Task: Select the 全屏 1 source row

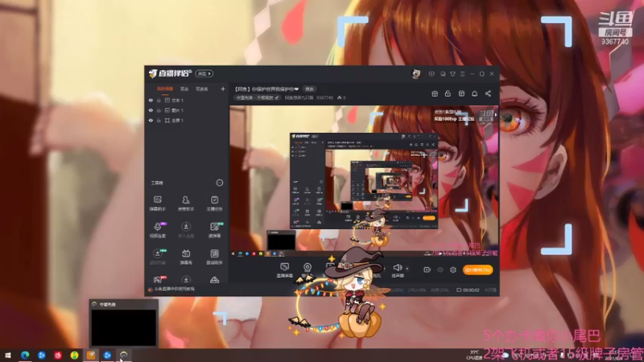Action: [187, 120]
